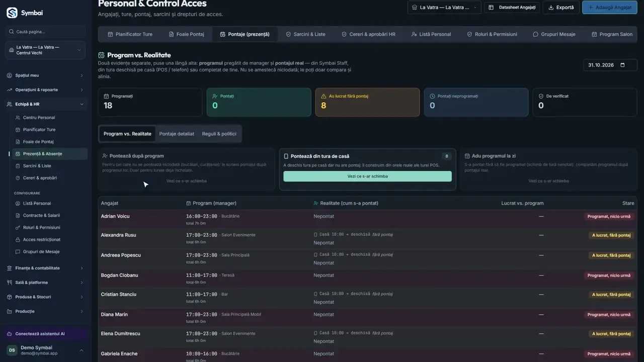Click the Sarcini & Liste sidebar icon
This screenshot has height=362, width=644.
click(x=18, y=166)
